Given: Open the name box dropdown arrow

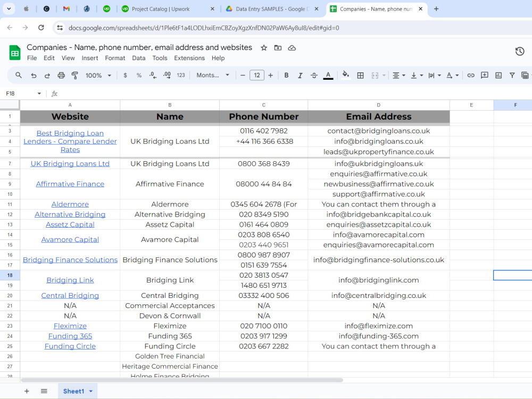Looking at the screenshot, I should [x=39, y=94].
